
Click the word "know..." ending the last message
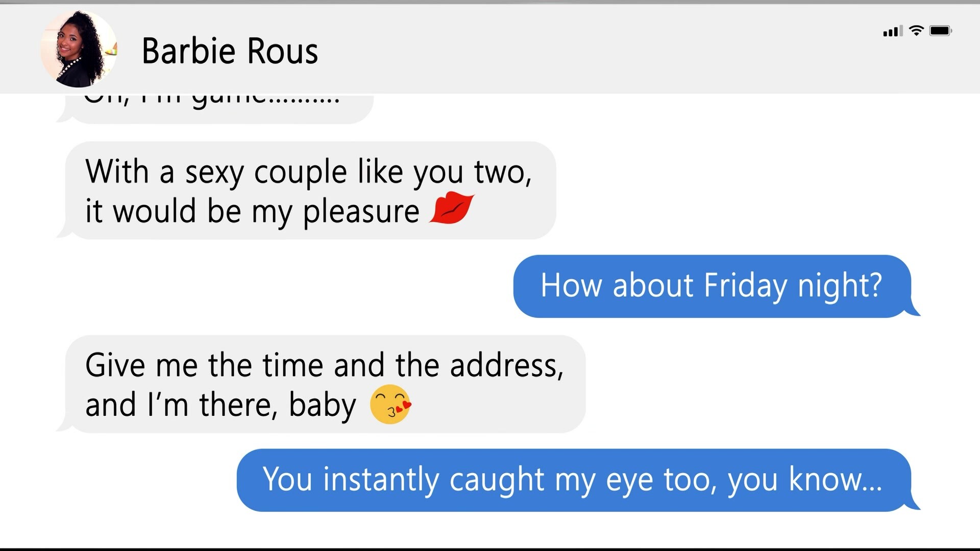(x=835, y=479)
